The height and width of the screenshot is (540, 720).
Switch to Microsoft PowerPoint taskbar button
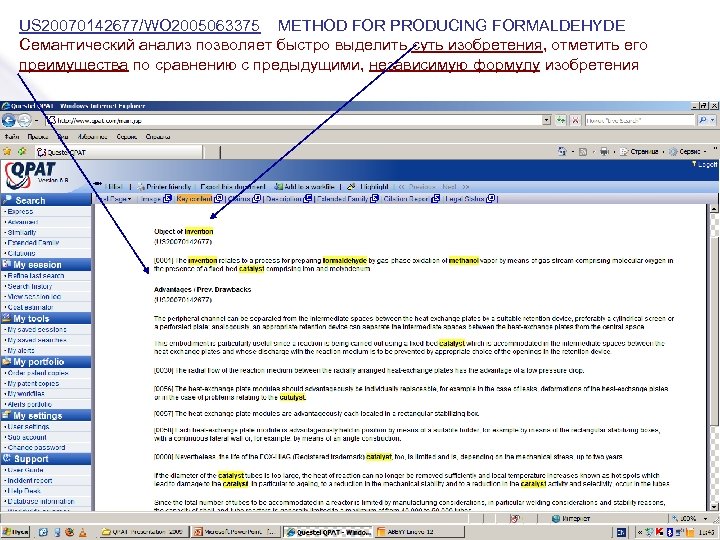click(x=235, y=532)
